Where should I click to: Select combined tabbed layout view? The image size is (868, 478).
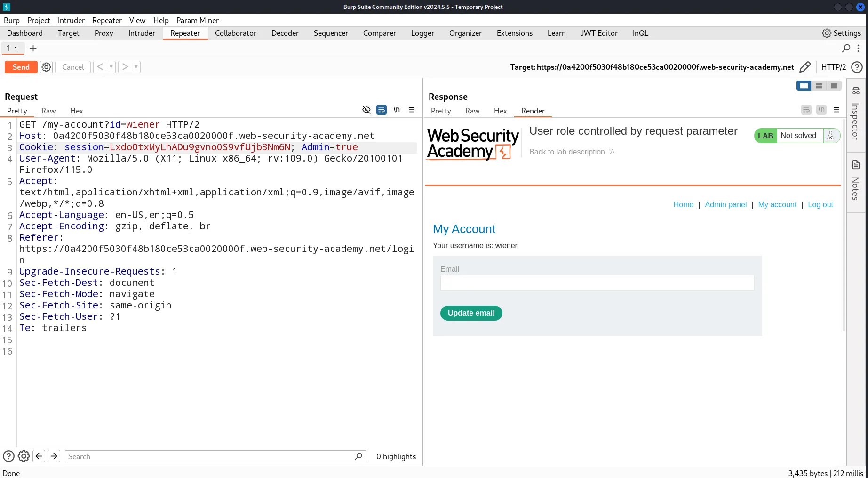click(x=834, y=86)
